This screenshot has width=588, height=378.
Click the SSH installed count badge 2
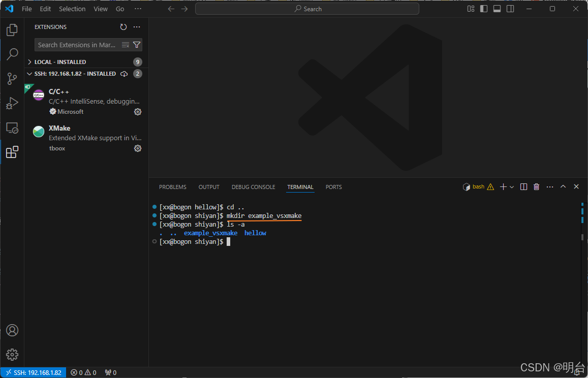[138, 74]
